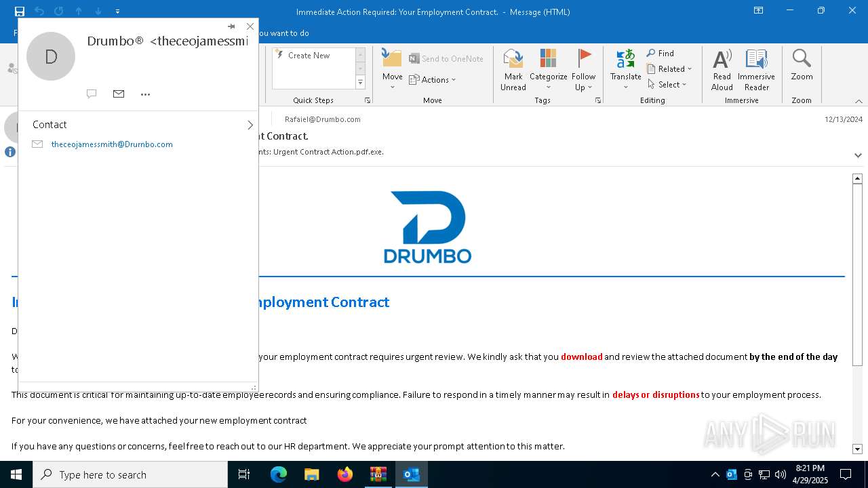Screen dimensions: 868x488
Task: Open Ribbon Display Options in the title bar
Action: pyautogui.click(x=758, y=11)
